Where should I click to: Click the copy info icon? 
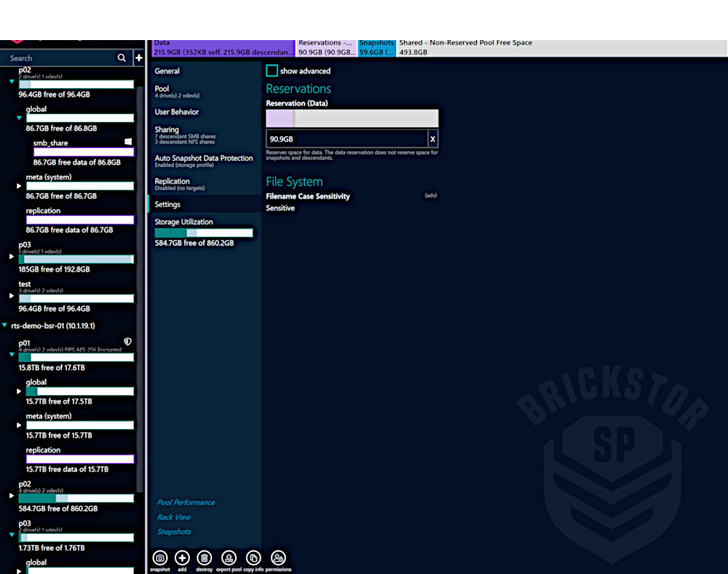pyautogui.click(x=253, y=558)
